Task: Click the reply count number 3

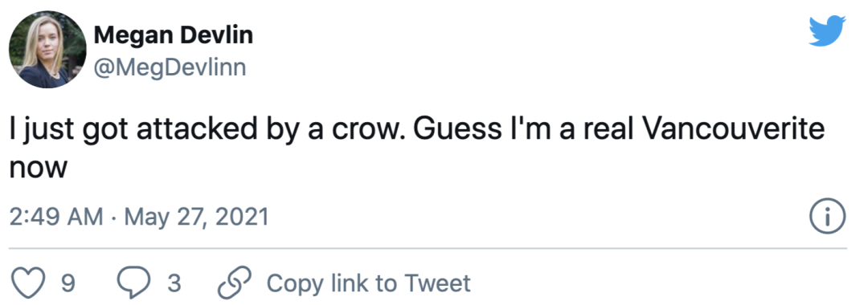Action: point(174,283)
